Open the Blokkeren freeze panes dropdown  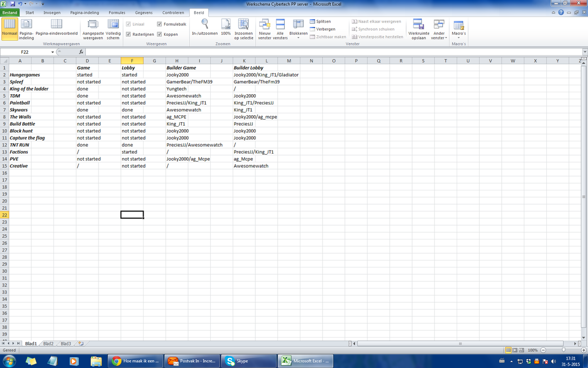coord(298,29)
